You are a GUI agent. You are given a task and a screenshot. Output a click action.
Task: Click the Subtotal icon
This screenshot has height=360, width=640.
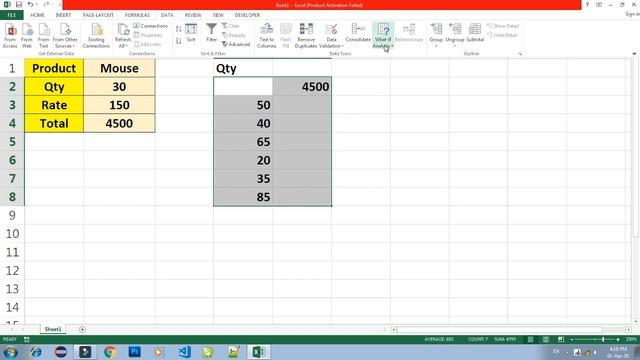coord(475,33)
